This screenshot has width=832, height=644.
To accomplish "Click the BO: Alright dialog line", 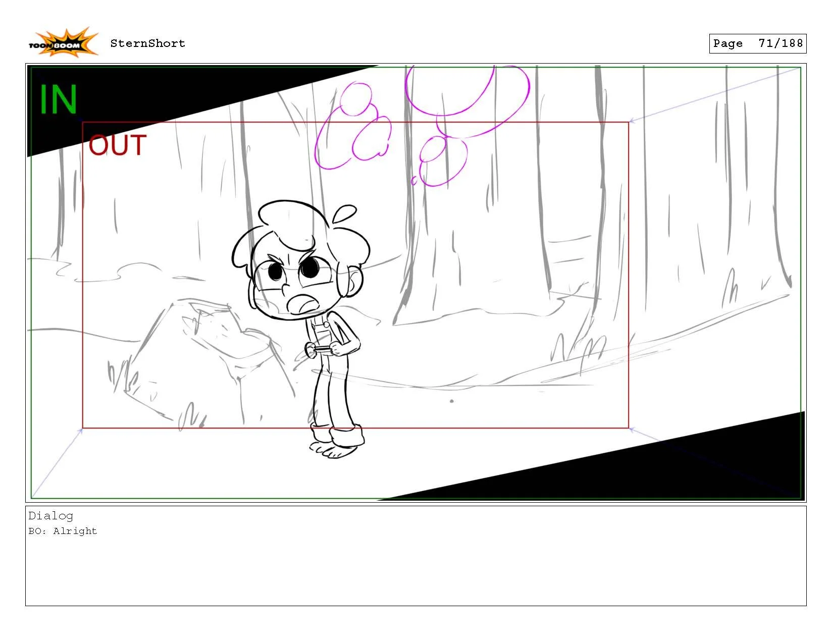I will 63,530.
